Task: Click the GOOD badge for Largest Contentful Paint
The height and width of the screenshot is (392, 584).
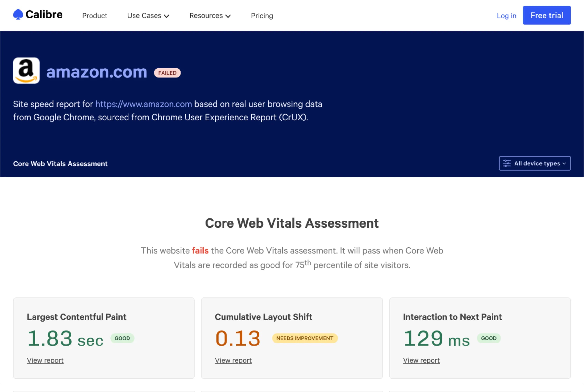Action: pyautogui.click(x=122, y=338)
